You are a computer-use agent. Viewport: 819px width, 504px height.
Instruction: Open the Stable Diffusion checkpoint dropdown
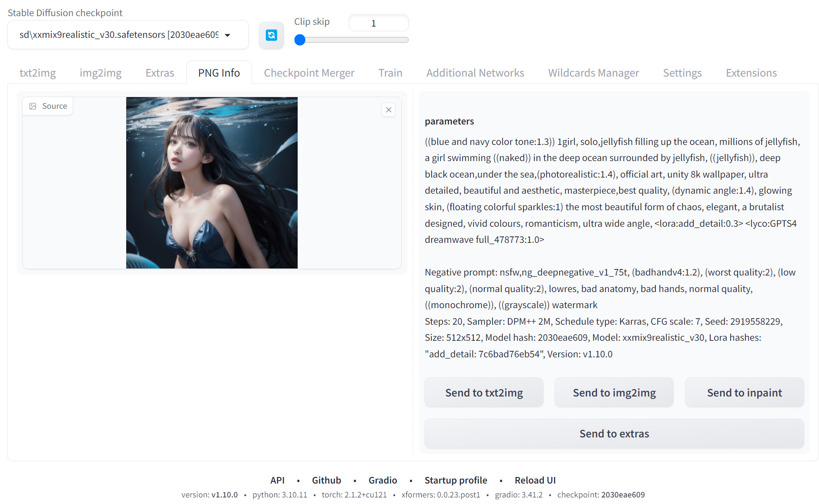point(128,35)
